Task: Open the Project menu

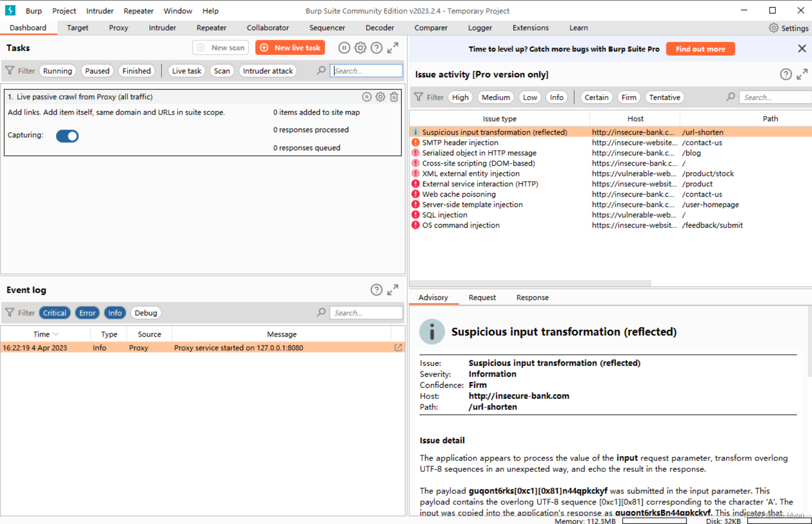Action: click(64, 11)
